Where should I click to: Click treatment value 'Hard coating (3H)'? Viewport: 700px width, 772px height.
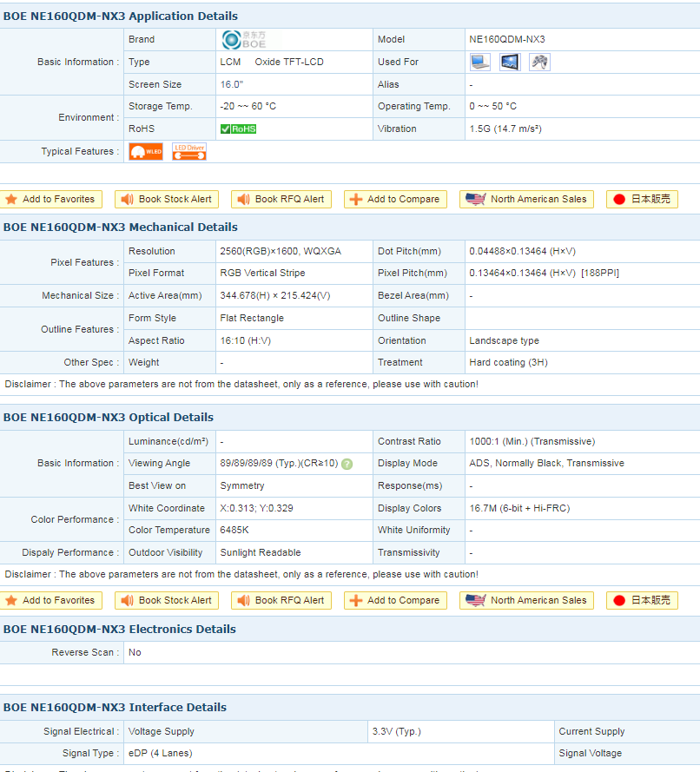pyautogui.click(x=509, y=363)
